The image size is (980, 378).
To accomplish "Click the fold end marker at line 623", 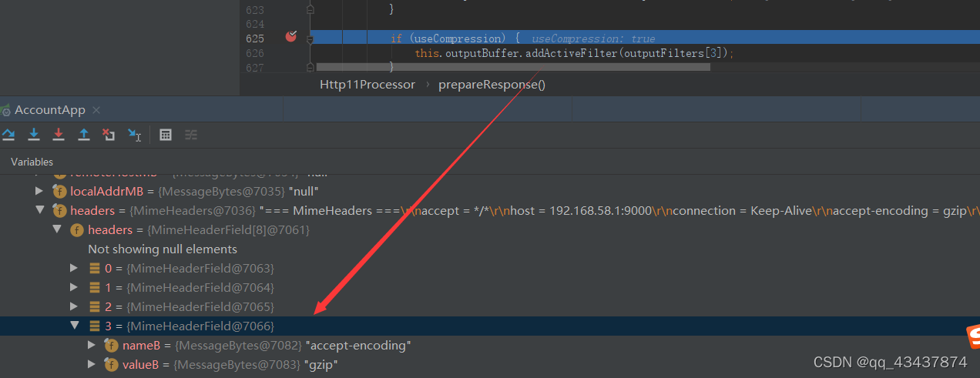I will 310,9.
